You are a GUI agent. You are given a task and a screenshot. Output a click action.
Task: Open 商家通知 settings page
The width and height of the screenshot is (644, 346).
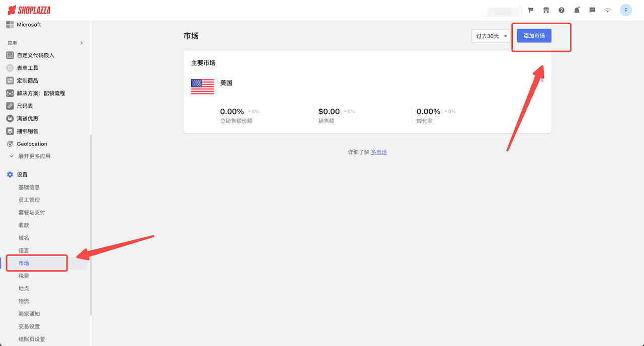[29, 314]
